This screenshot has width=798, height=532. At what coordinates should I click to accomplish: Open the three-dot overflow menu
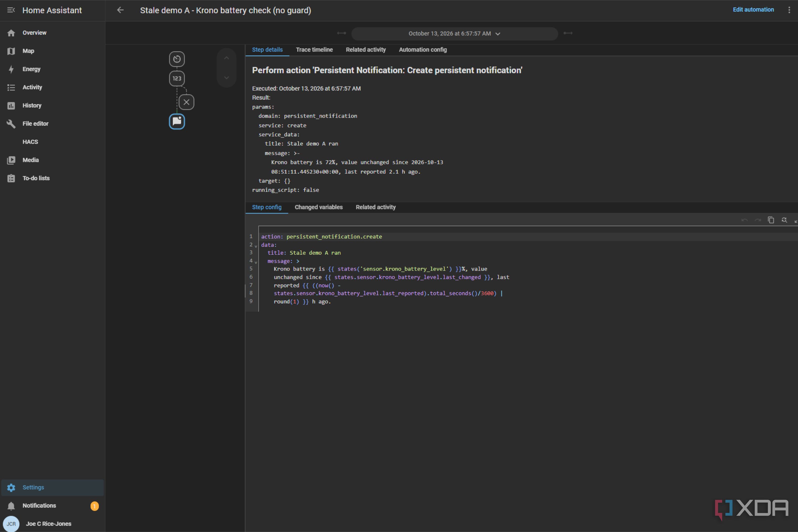[789, 10]
